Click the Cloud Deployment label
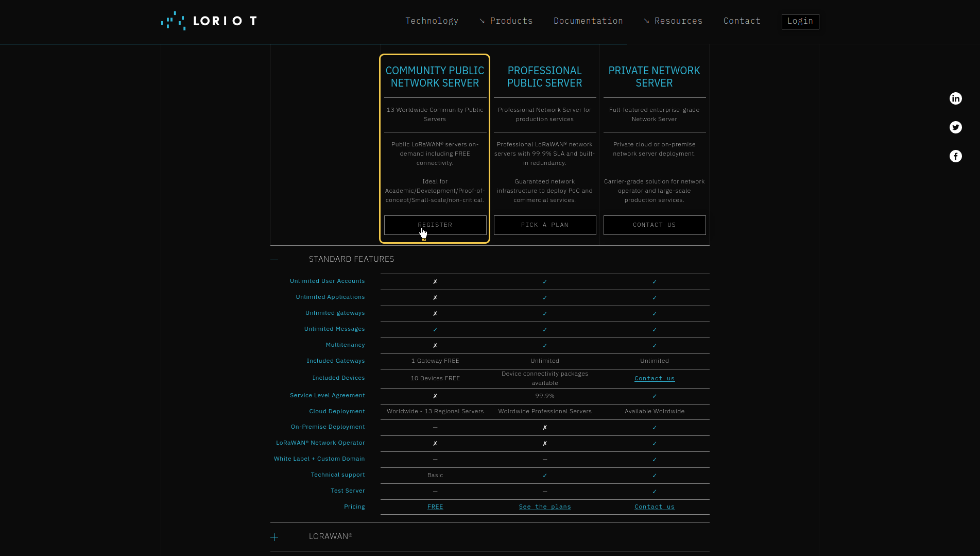The width and height of the screenshot is (980, 556). 337,412
